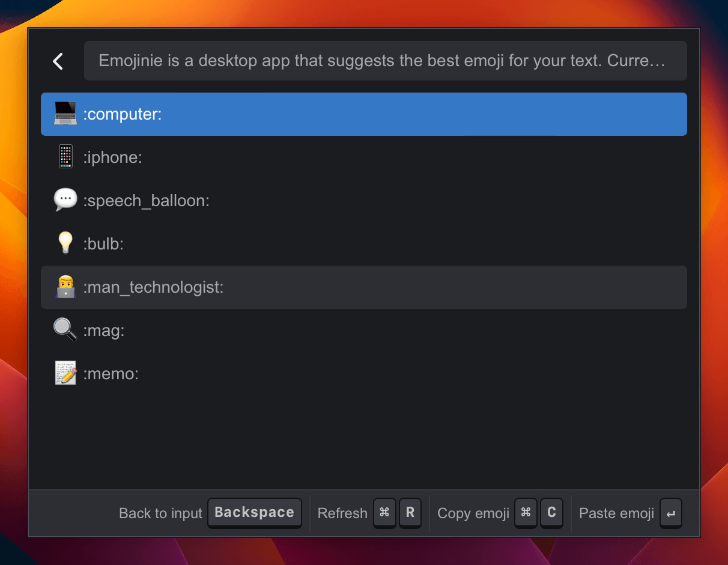Screen dimensions: 728x565
Task: Pick the :memo: suggestion entry
Action: pyautogui.click(x=363, y=374)
